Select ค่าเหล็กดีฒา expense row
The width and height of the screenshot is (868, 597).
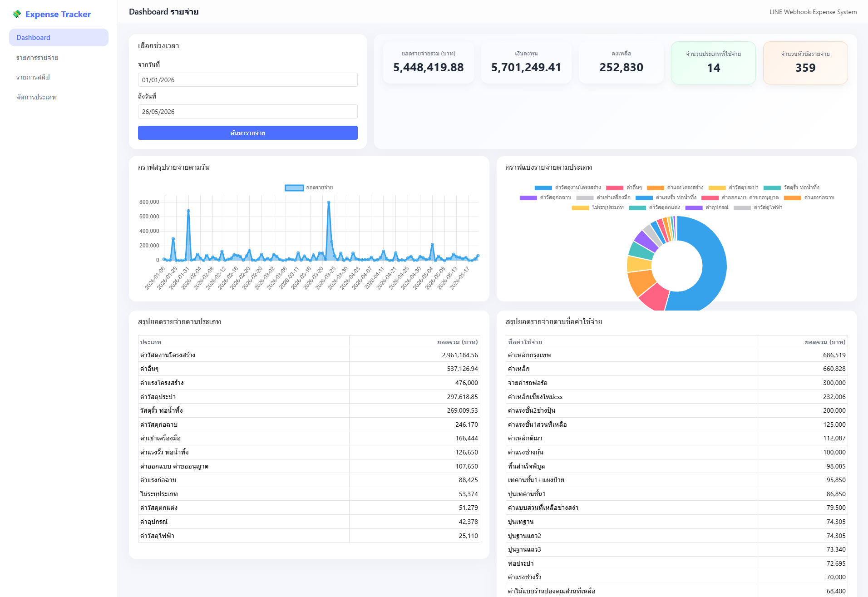point(676,438)
